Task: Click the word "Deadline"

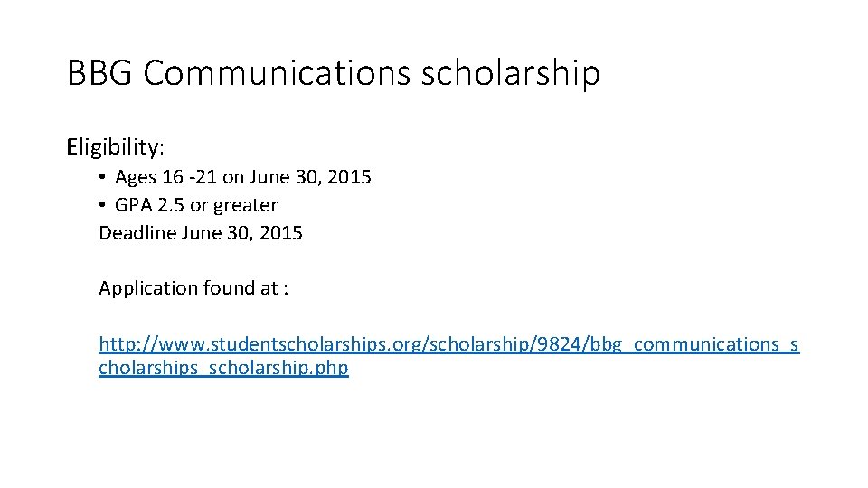Action: (137, 233)
